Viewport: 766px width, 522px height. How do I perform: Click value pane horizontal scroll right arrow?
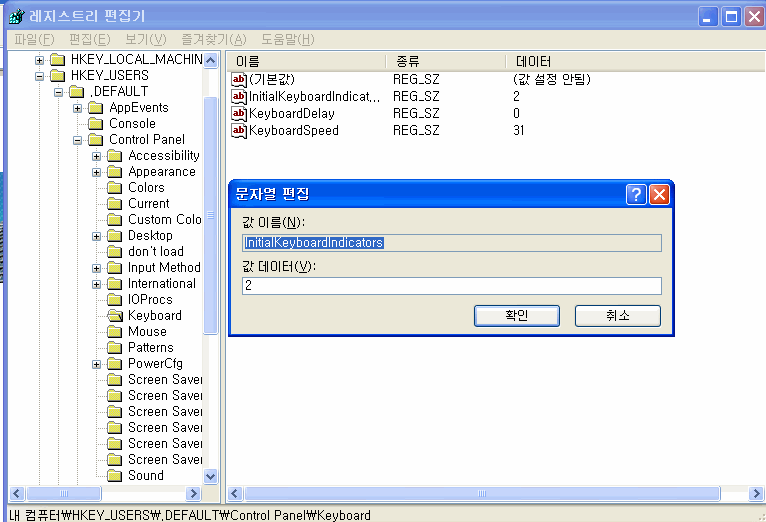pyautogui.click(x=756, y=494)
